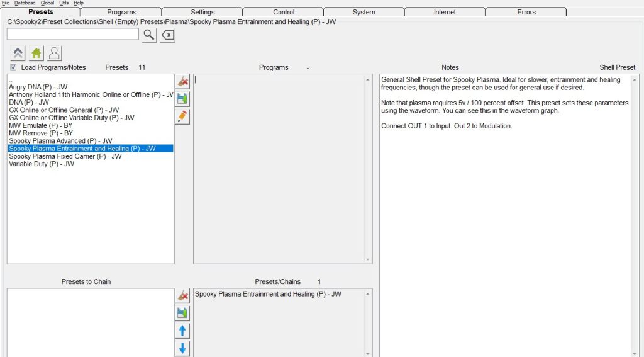644x357 pixels.
Task: Select the Angry DNA (P) - JW preset
Action: [38, 87]
